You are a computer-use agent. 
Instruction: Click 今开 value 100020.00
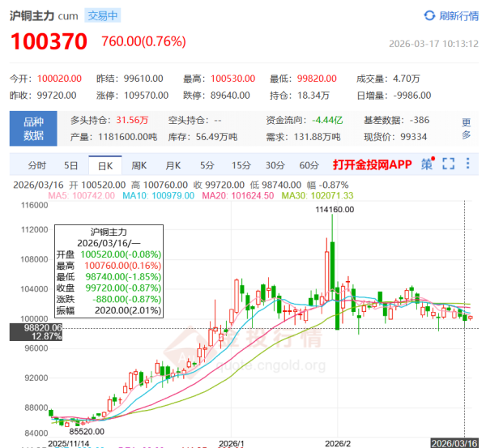59,79
